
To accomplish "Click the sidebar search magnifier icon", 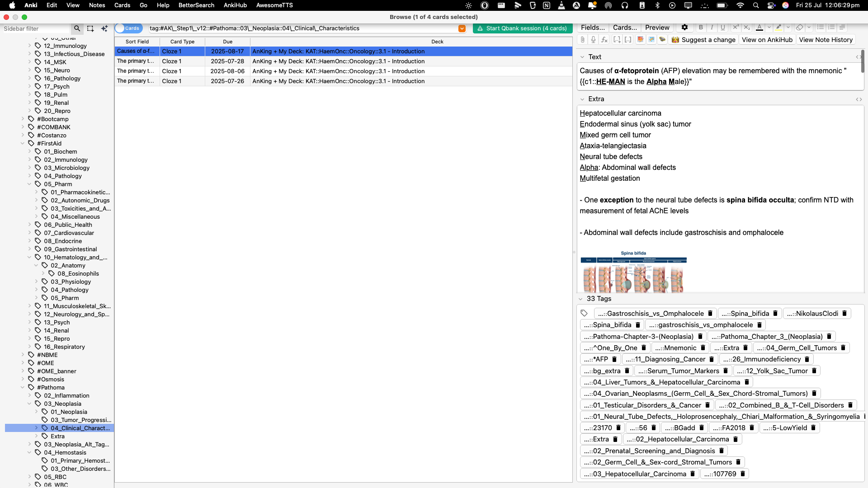I will (77, 28).
